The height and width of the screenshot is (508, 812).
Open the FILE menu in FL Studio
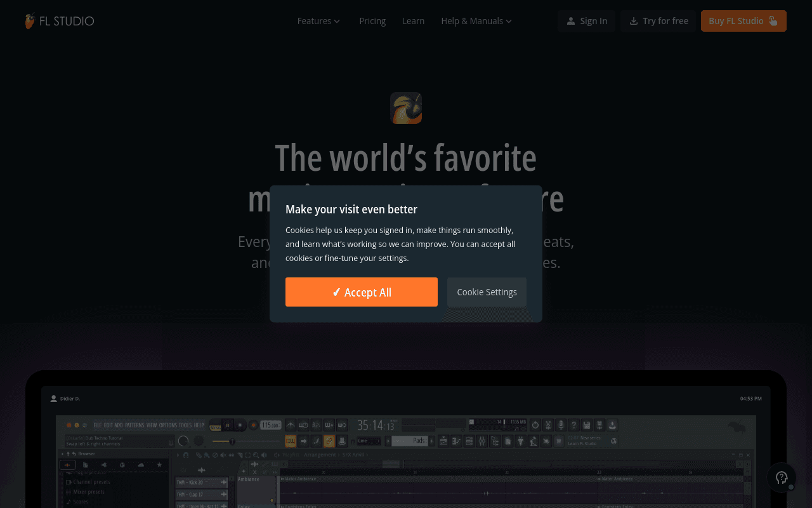point(98,425)
